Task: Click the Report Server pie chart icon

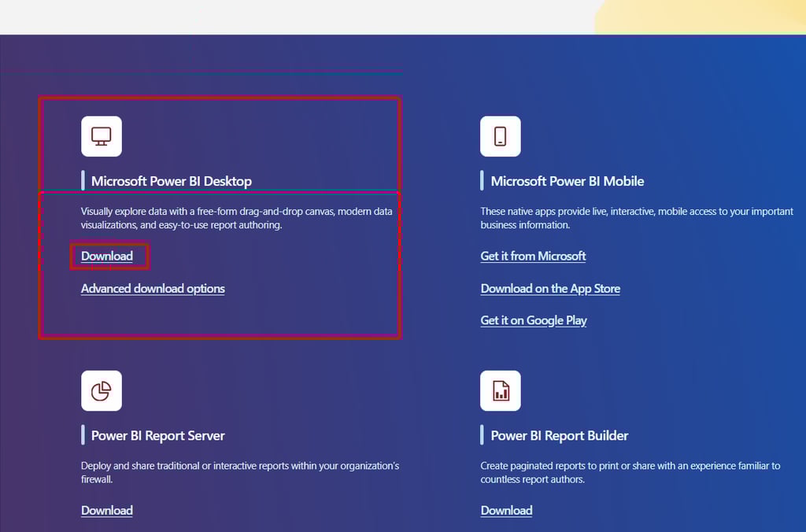Action: (x=102, y=390)
